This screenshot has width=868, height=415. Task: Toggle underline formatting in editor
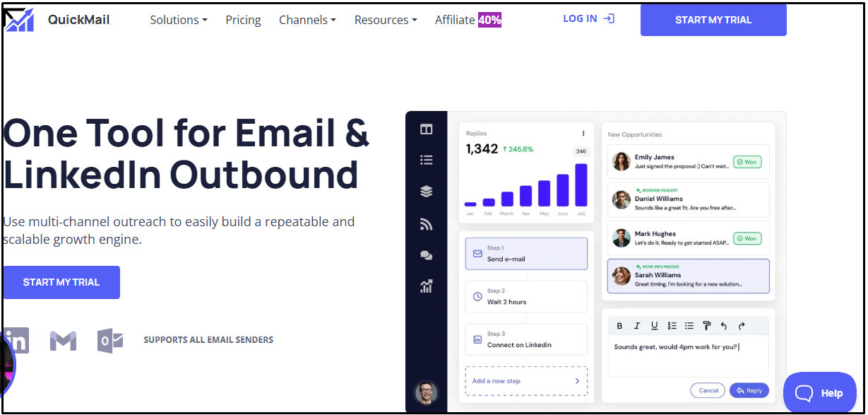[655, 326]
